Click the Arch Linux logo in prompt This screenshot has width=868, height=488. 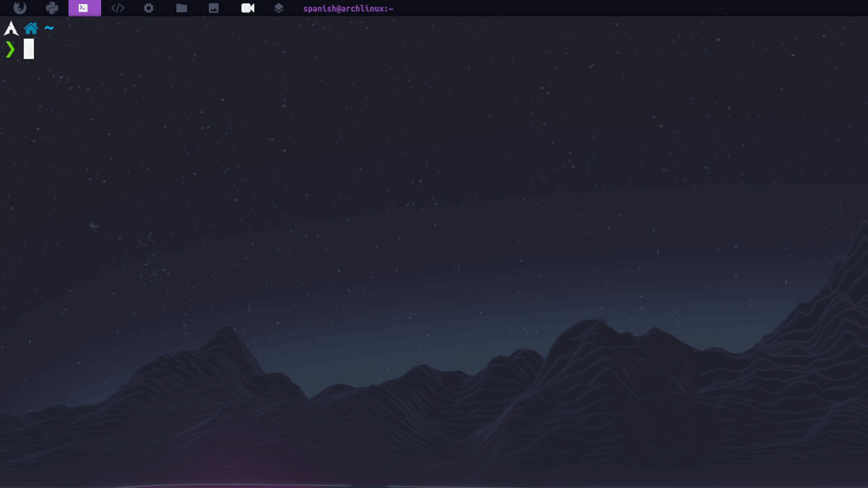click(11, 28)
